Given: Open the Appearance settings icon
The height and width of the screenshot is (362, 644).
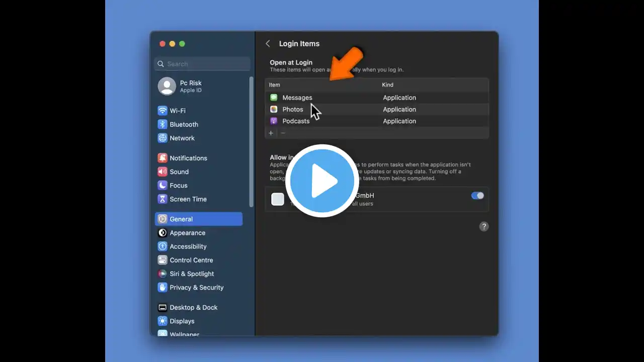Looking at the screenshot, I should point(163,233).
